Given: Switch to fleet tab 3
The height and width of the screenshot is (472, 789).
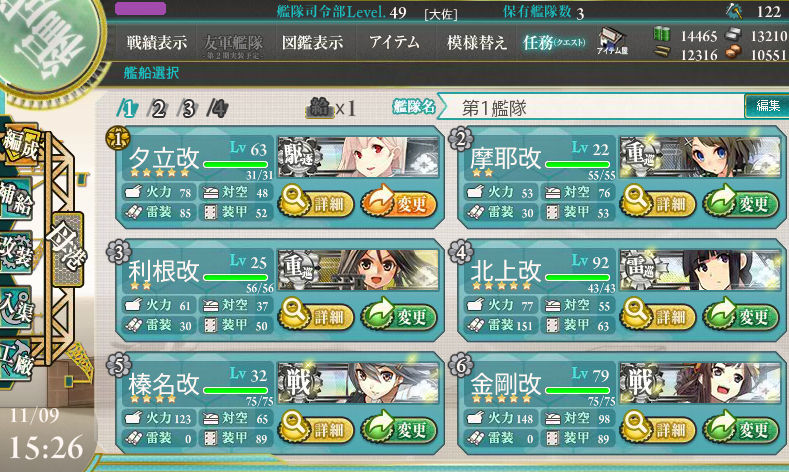Looking at the screenshot, I should (188, 108).
